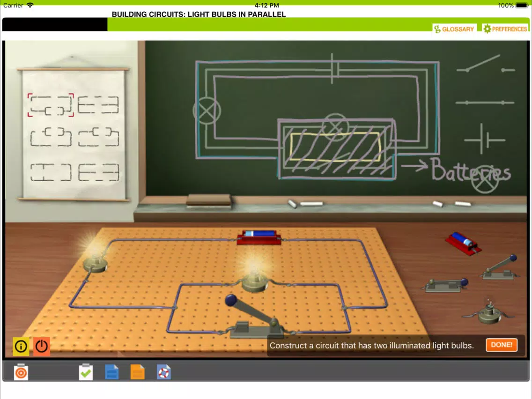532x399 pixels.
Task: Tap the battery symbol drawn on chalkboard
Action: pos(485,139)
